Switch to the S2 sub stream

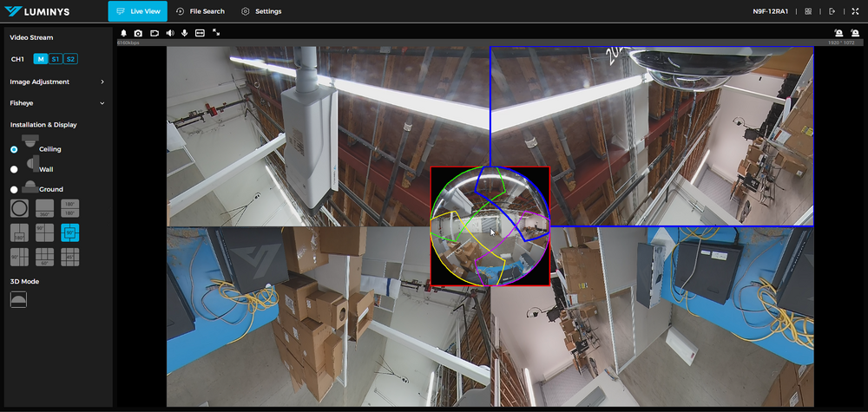(70, 59)
